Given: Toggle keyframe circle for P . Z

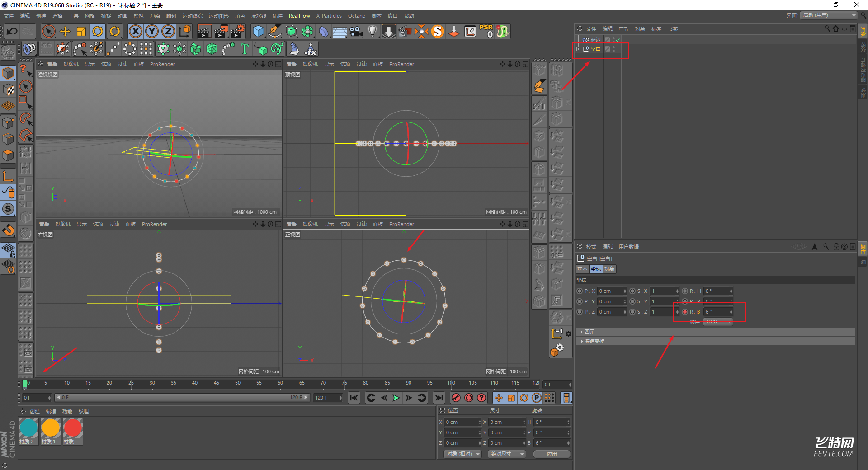Looking at the screenshot, I should click(580, 312).
